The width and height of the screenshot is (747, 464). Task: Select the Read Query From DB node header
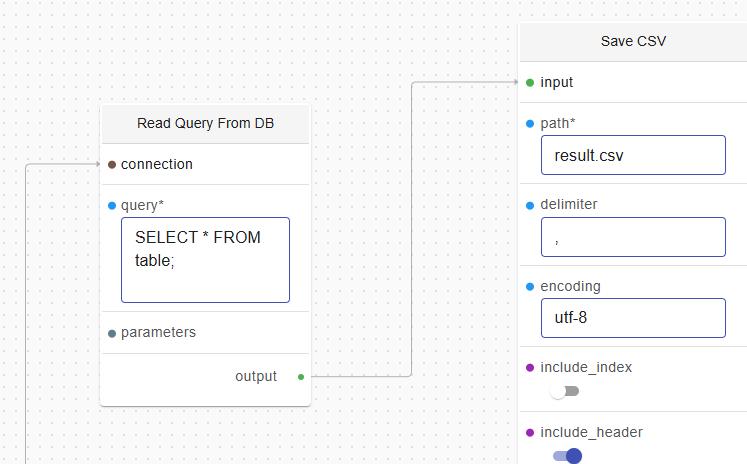[x=205, y=124]
